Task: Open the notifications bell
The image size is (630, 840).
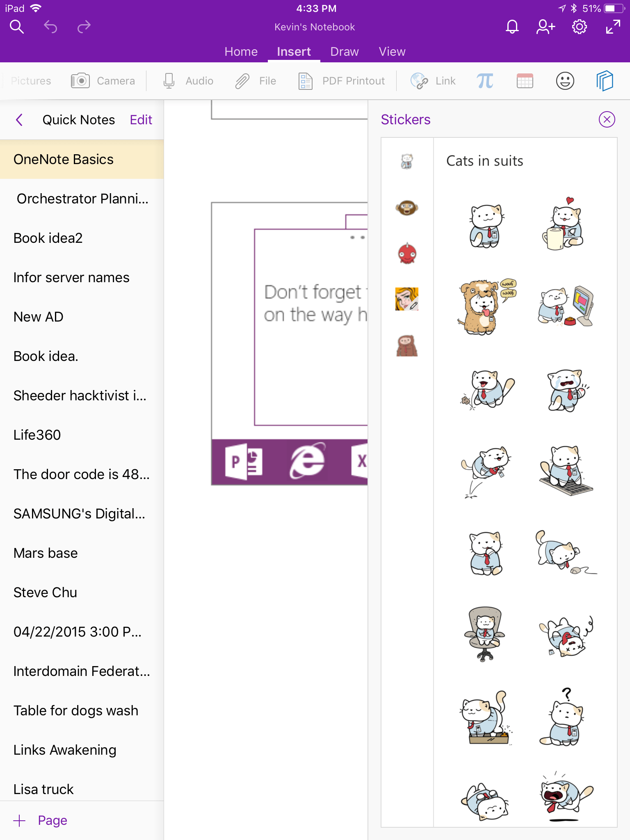Action: click(512, 27)
